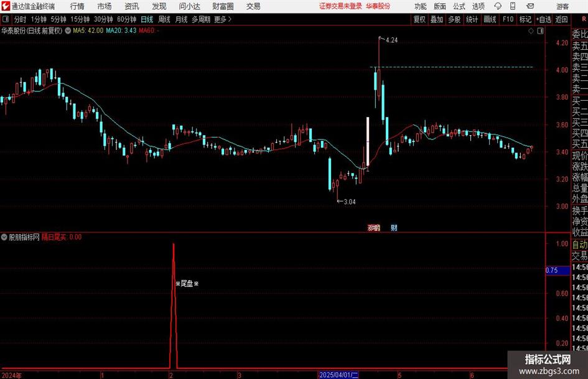Viewport: 588px width, 379px height.
Task: Click the 游客 guest account label
Action: 562,6
